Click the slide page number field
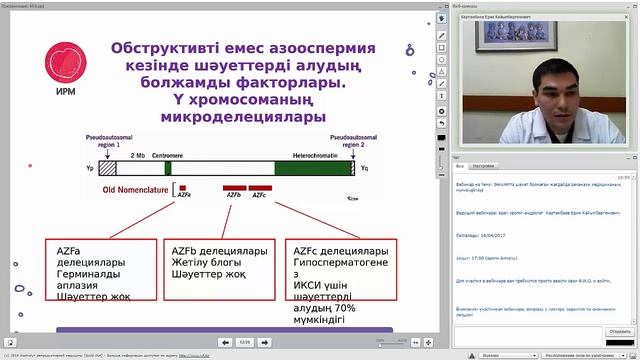This screenshot has height=360, width=640. click(x=244, y=342)
